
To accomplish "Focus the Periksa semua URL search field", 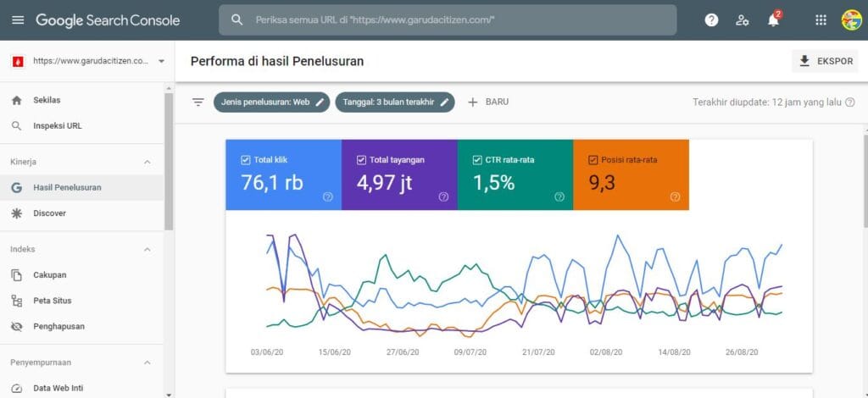I will coord(448,20).
